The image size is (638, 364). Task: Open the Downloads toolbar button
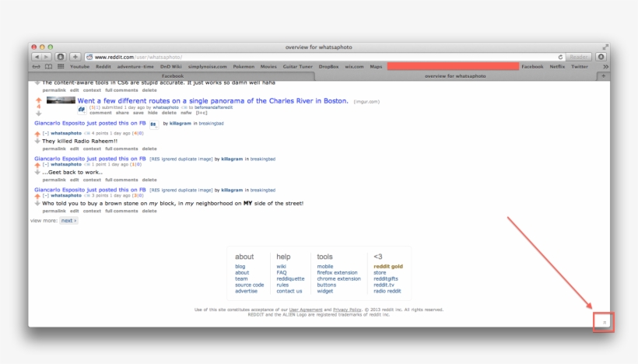tap(601, 57)
